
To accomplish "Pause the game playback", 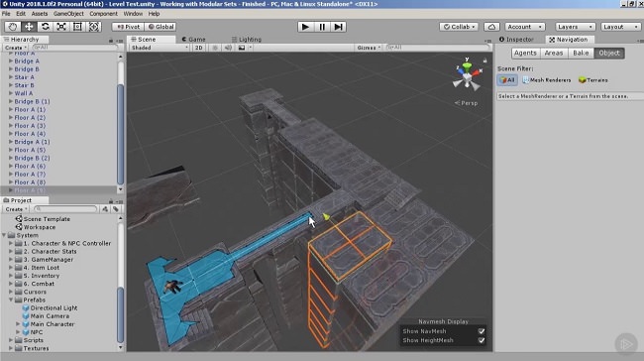I will [x=322, y=27].
